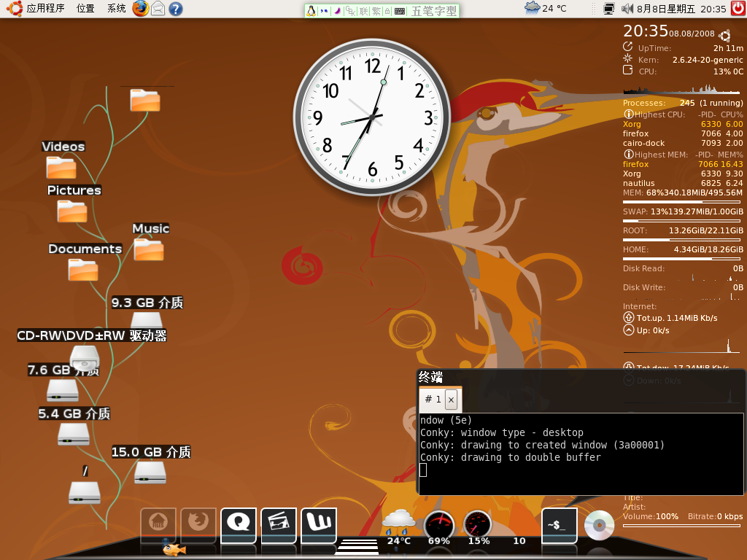The width and height of the screenshot is (747, 560).
Task: Click the "Tot.up. 1.14MiB Kb/s" line in Conky
Action: coord(676,318)
